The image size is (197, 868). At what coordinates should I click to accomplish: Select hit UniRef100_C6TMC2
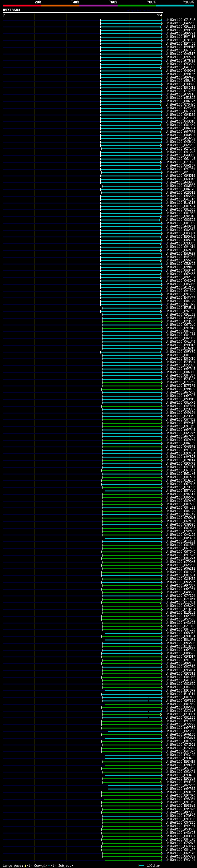coord(180,419)
